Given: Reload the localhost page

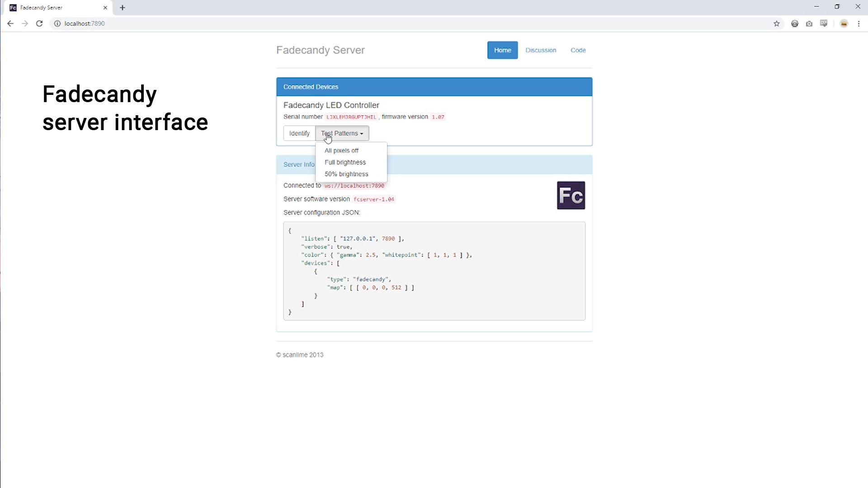Looking at the screenshot, I should tap(39, 23).
